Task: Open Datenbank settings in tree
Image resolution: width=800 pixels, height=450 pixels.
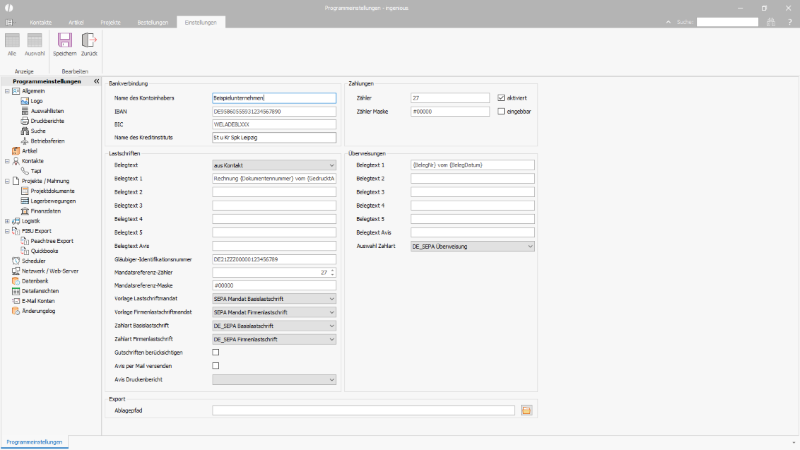Action: tap(35, 281)
